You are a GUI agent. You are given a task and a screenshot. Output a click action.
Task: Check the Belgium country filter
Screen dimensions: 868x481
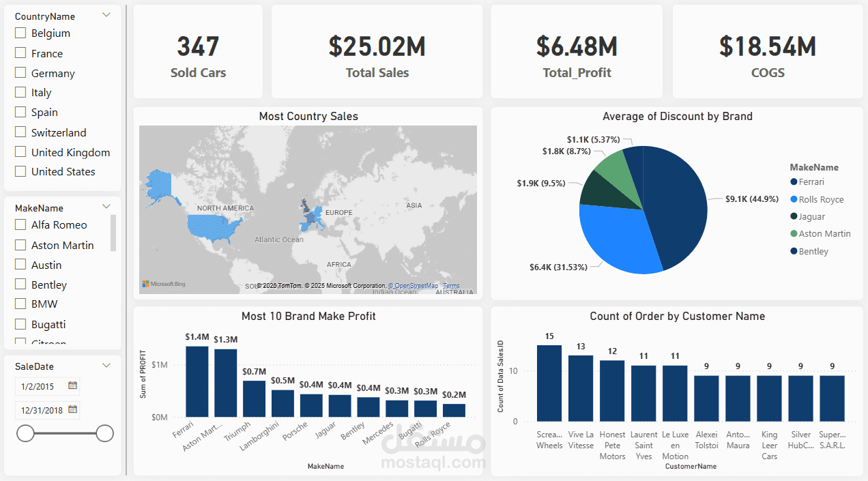20,33
